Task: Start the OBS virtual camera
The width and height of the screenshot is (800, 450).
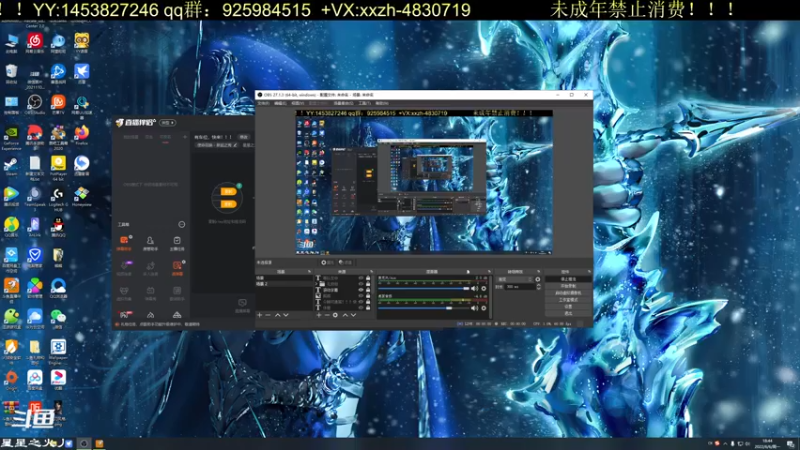Action: (569, 293)
